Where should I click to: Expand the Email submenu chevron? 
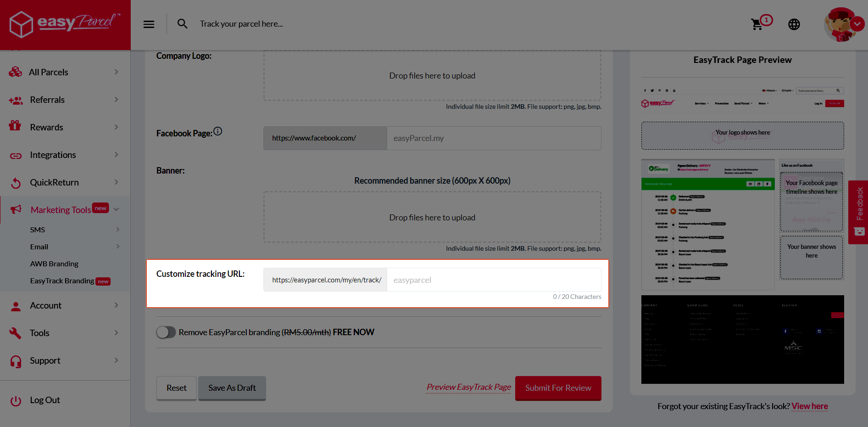click(x=118, y=247)
